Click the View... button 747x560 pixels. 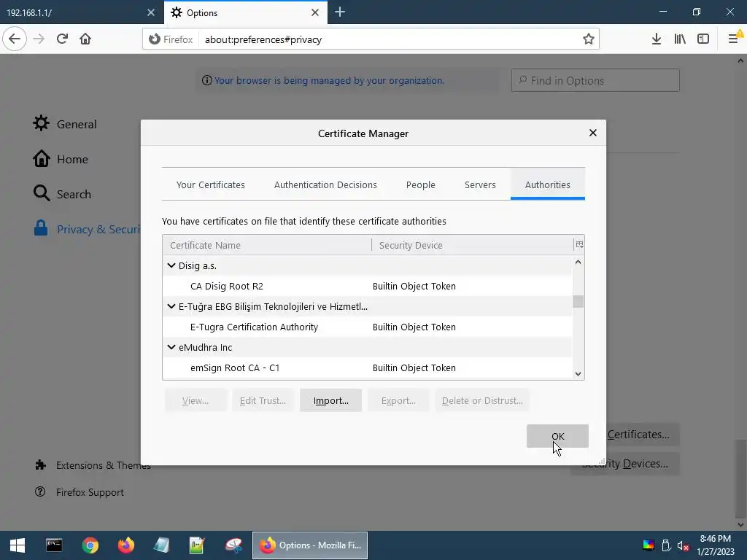tap(196, 400)
